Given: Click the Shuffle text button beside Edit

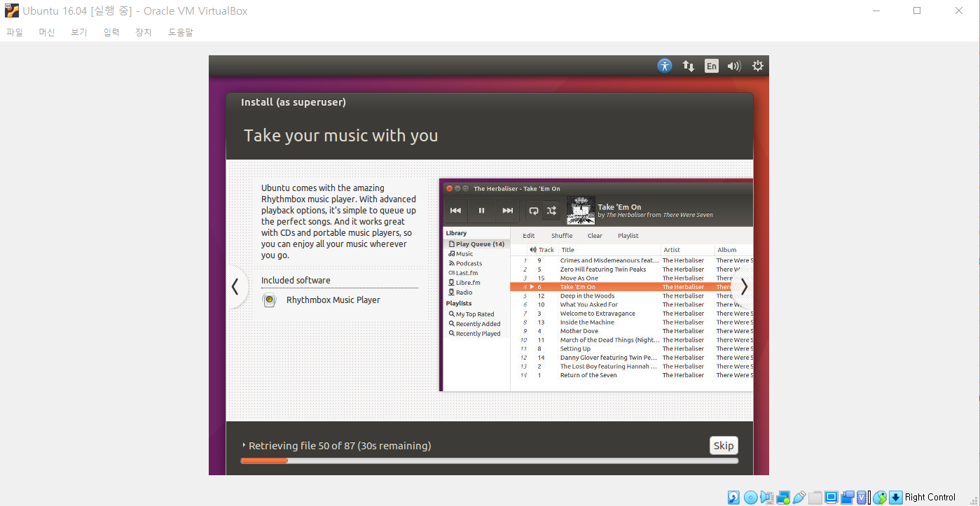Looking at the screenshot, I should coord(562,236).
